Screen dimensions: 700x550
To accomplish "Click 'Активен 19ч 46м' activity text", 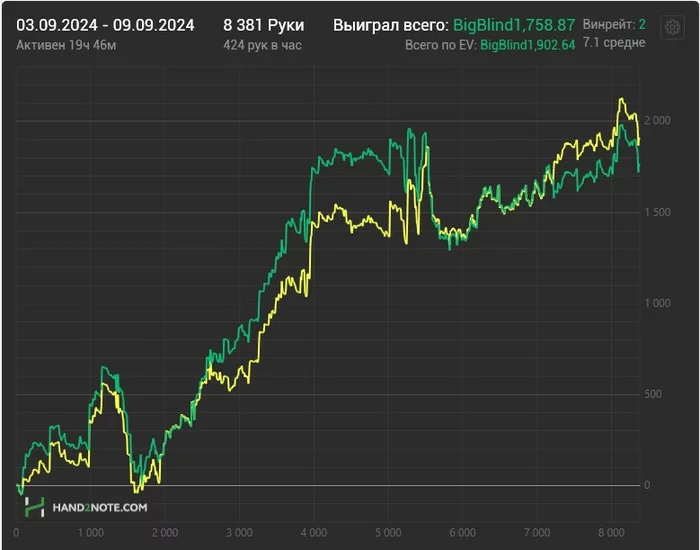I will click(66, 45).
